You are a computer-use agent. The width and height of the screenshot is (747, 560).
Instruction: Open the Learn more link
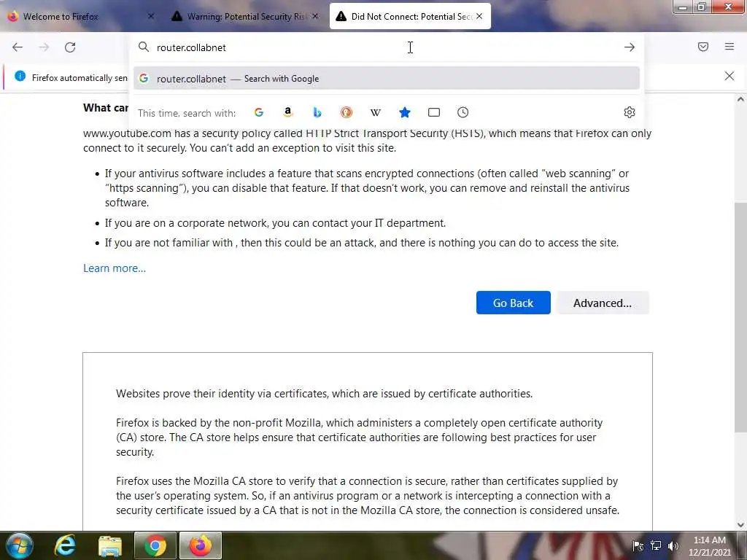[x=115, y=268]
